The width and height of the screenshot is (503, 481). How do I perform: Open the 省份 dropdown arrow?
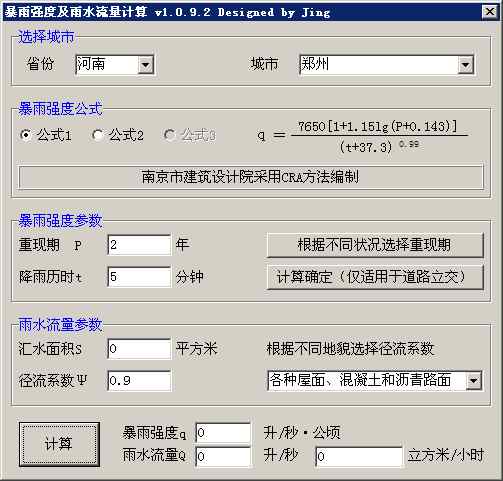pos(146,64)
